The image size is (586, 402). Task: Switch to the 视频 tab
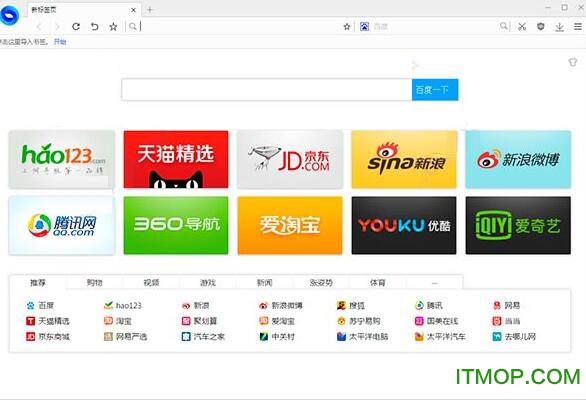point(151,282)
